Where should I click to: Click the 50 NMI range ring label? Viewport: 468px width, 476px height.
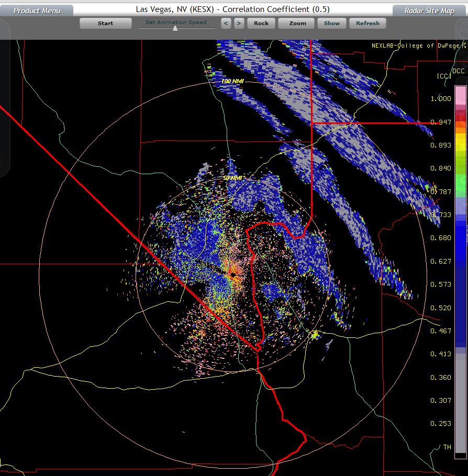pyautogui.click(x=233, y=178)
